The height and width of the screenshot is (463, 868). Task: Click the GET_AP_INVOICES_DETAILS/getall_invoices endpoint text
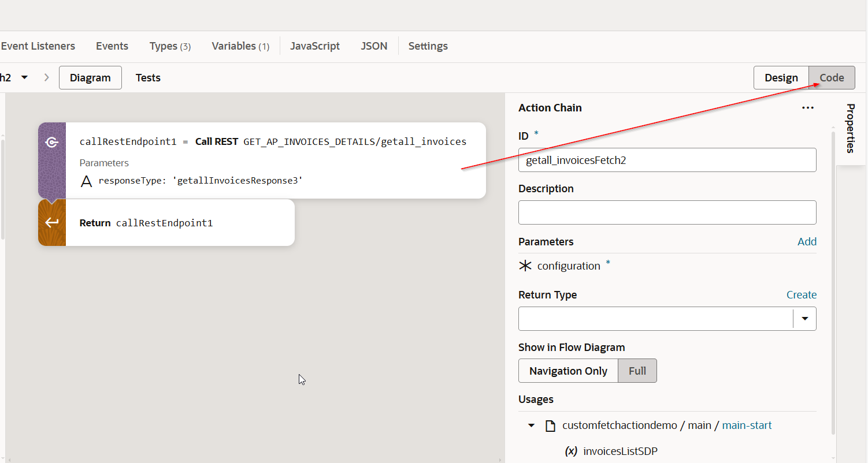355,142
